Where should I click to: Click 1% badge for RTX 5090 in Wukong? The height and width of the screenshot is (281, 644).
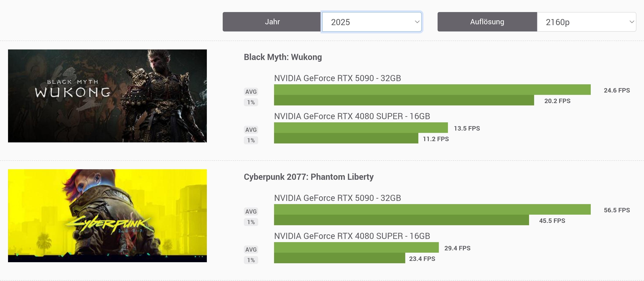click(x=251, y=102)
